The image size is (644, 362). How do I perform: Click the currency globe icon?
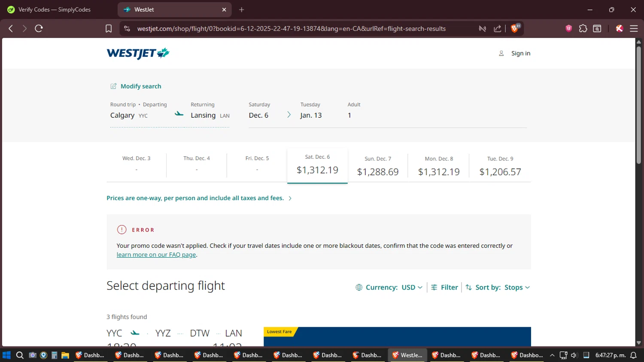click(x=359, y=287)
